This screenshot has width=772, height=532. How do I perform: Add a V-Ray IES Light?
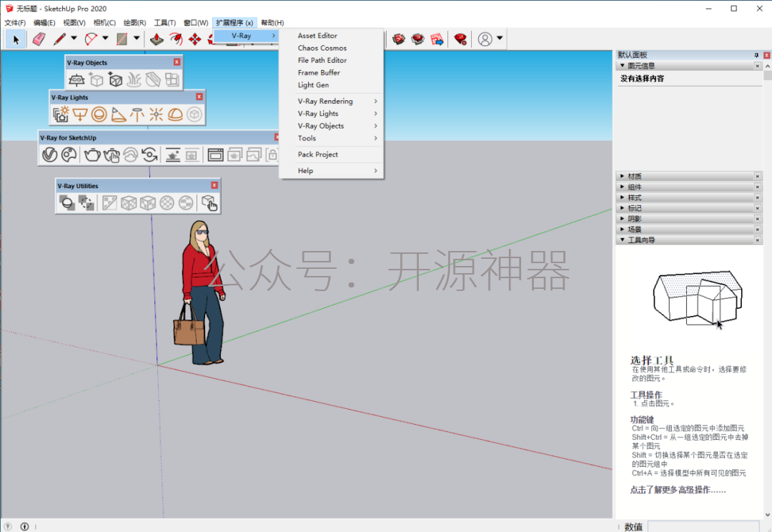point(137,114)
